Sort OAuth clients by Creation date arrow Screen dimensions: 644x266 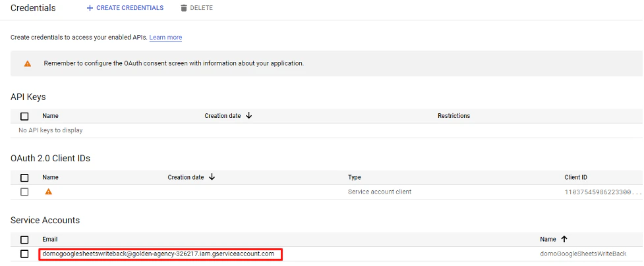pyautogui.click(x=212, y=177)
